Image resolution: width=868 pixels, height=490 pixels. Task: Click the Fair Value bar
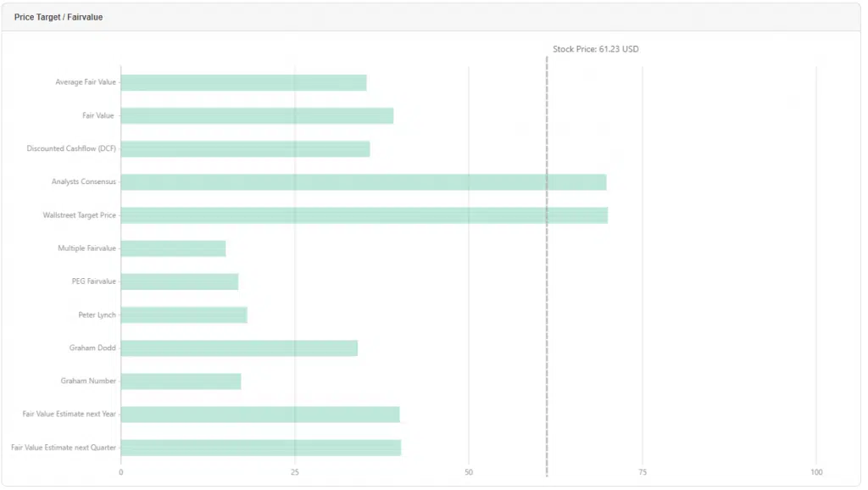[x=257, y=116]
